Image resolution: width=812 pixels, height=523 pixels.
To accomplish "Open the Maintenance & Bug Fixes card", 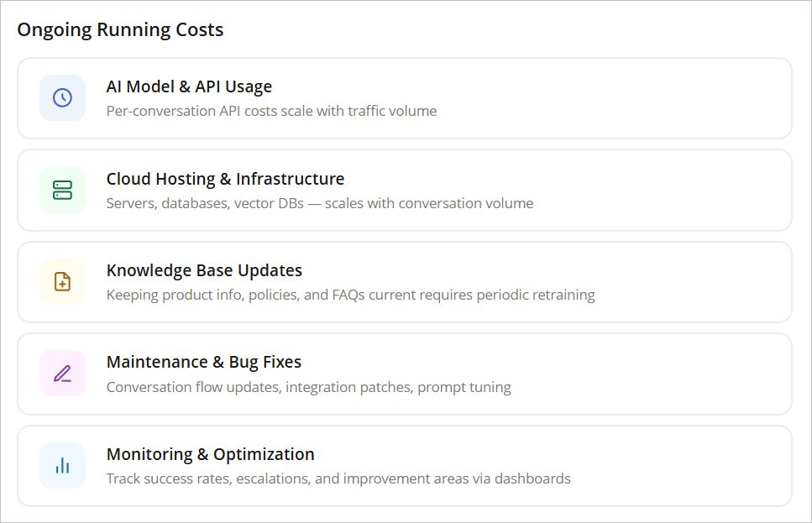I will coord(406,374).
